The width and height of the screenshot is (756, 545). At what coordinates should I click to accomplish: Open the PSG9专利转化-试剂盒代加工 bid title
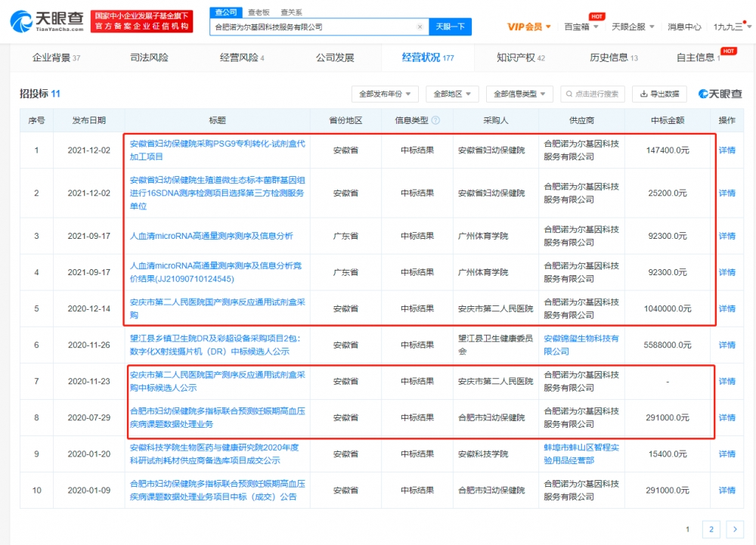click(218, 150)
